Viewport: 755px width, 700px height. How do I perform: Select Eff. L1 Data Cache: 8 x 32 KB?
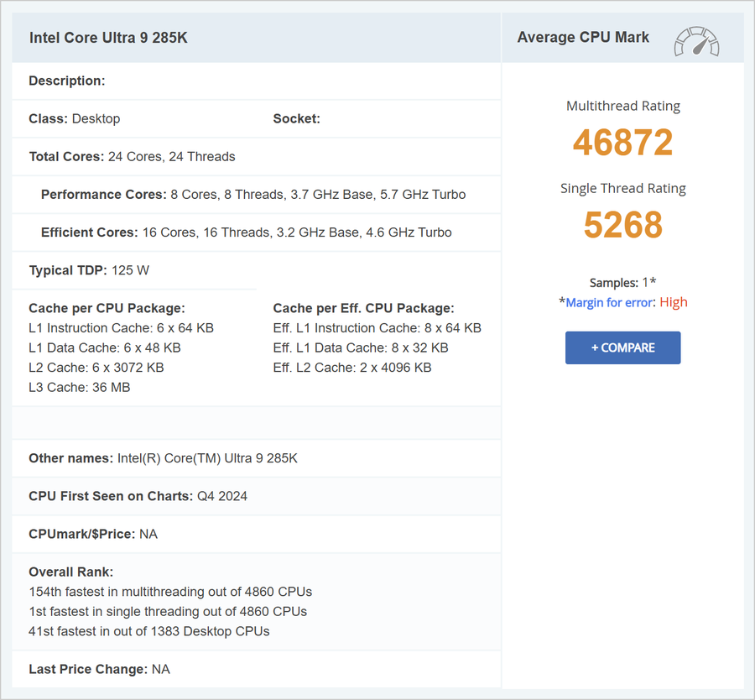(x=361, y=347)
